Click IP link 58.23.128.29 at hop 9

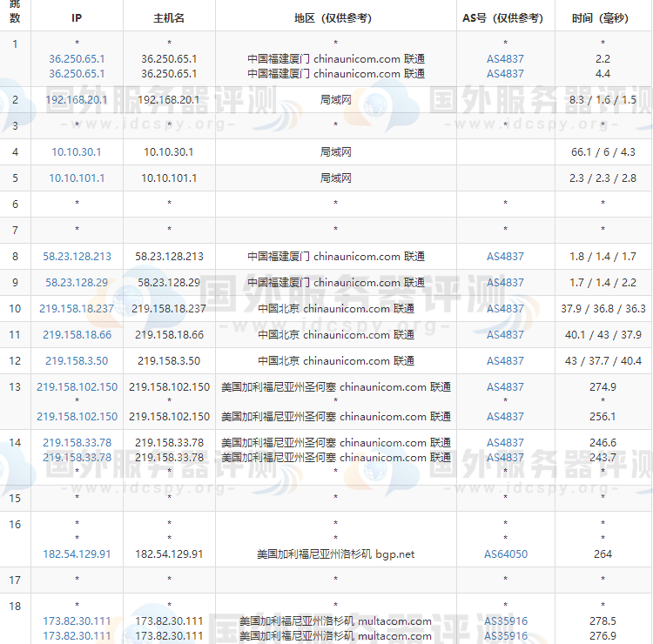tap(77, 283)
